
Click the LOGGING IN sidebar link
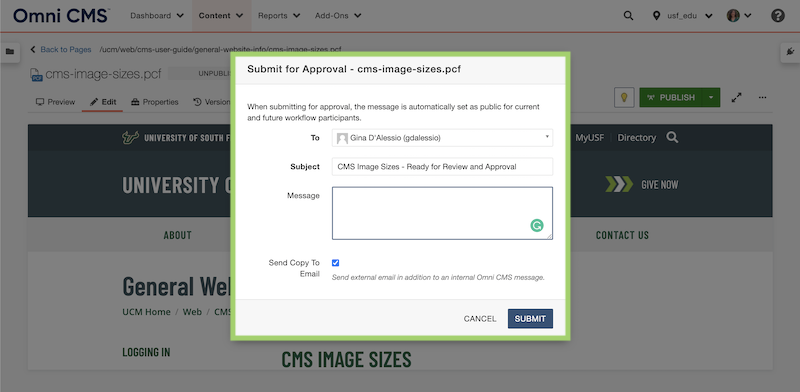click(x=146, y=352)
